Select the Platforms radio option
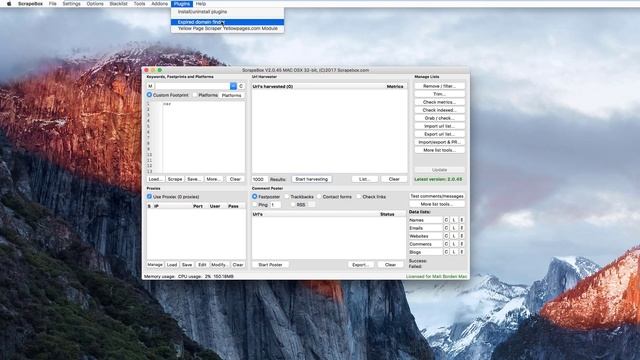This screenshot has width=640, height=360. click(195, 95)
